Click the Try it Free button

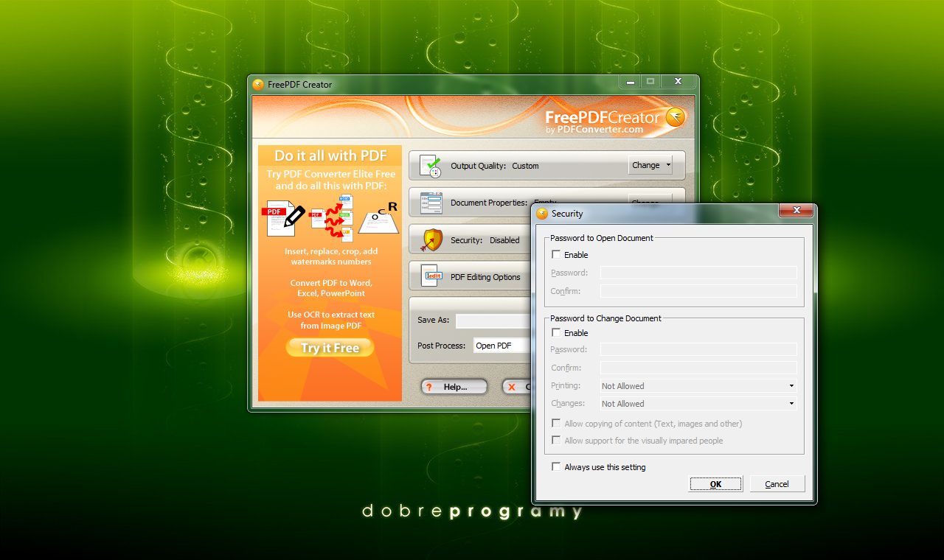pyautogui.click(x=330, y=348)
